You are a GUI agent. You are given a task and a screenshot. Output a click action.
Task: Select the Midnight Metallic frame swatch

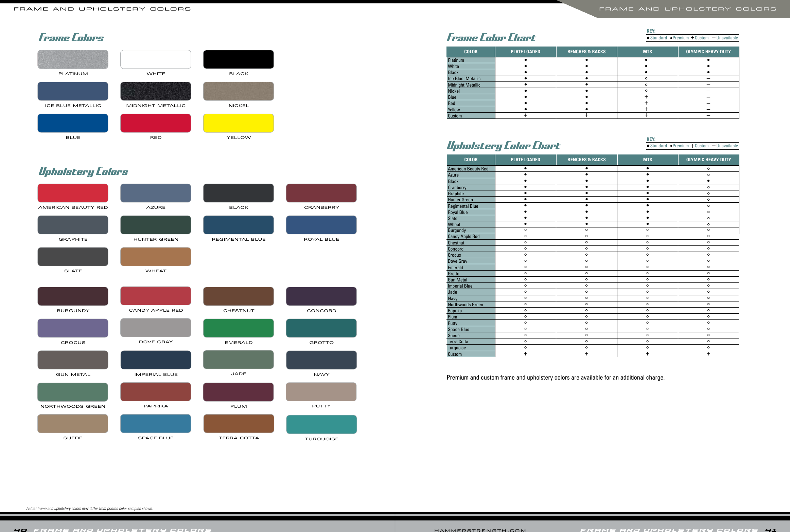pyautogui.click(x=156, y=91)
